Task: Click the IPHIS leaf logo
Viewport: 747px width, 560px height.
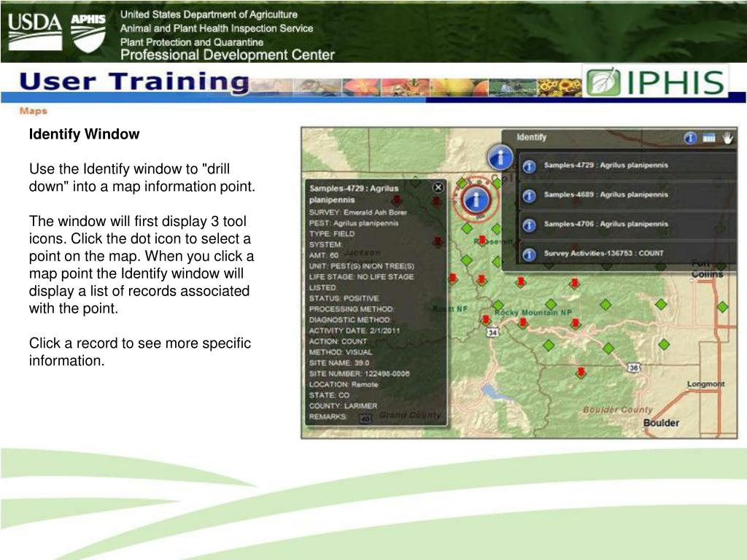Action: [603, 82]
